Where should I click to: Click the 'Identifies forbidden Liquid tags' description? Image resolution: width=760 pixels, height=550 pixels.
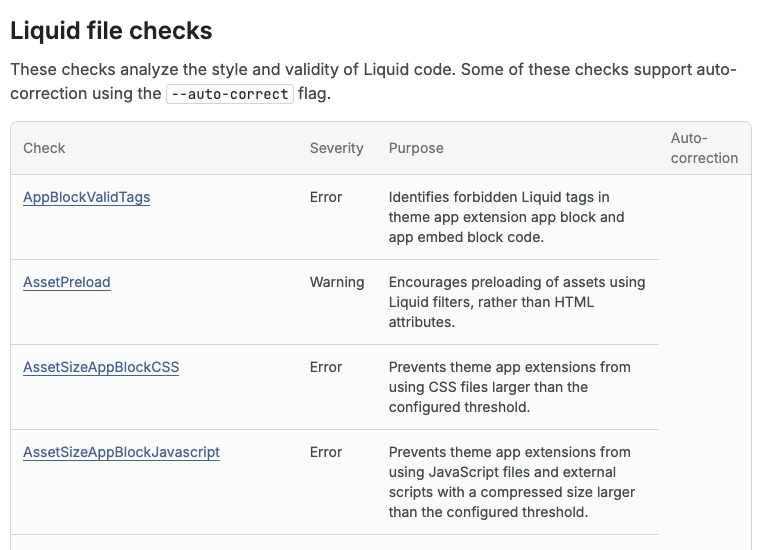coord(507,217)
